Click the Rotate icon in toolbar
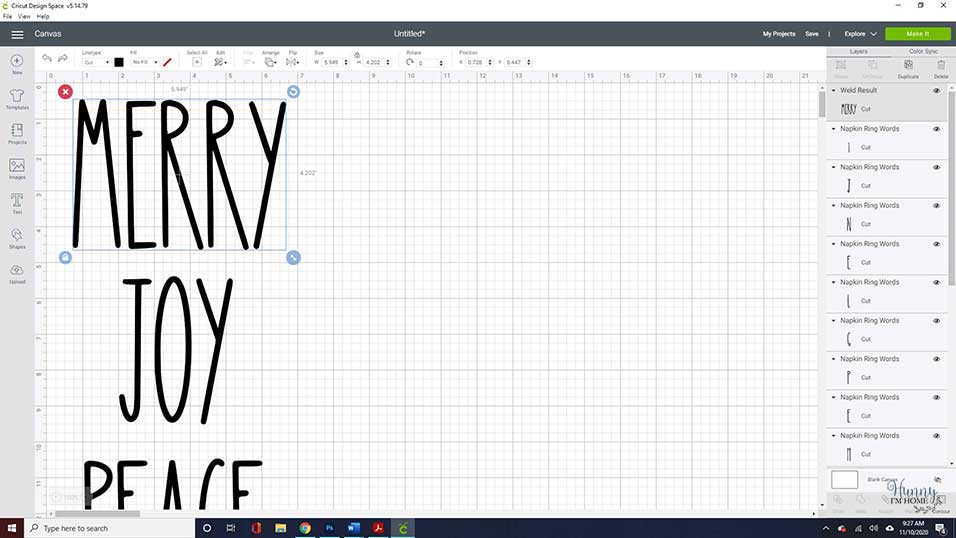Viewport: 956px width, 538px height. point(410,62)
